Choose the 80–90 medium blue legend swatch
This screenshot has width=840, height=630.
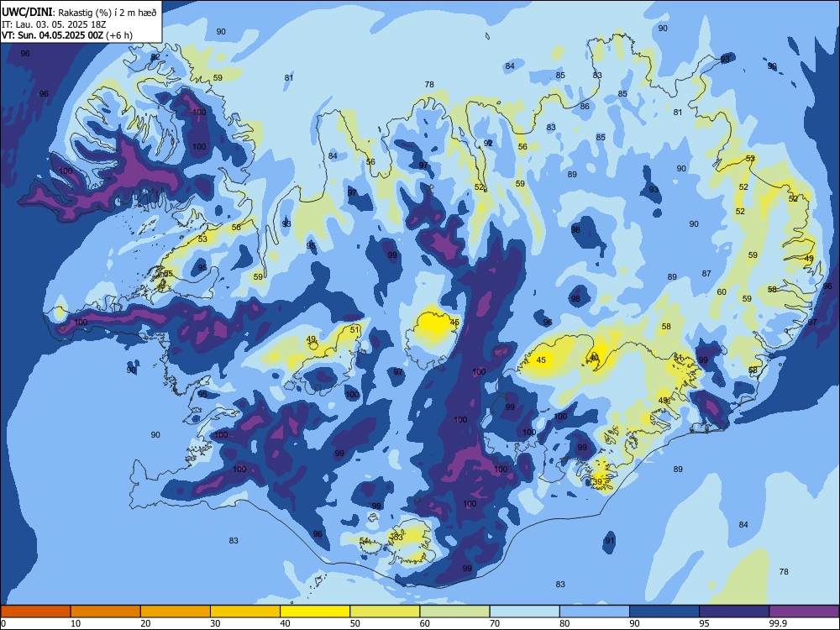click(595, 612)
